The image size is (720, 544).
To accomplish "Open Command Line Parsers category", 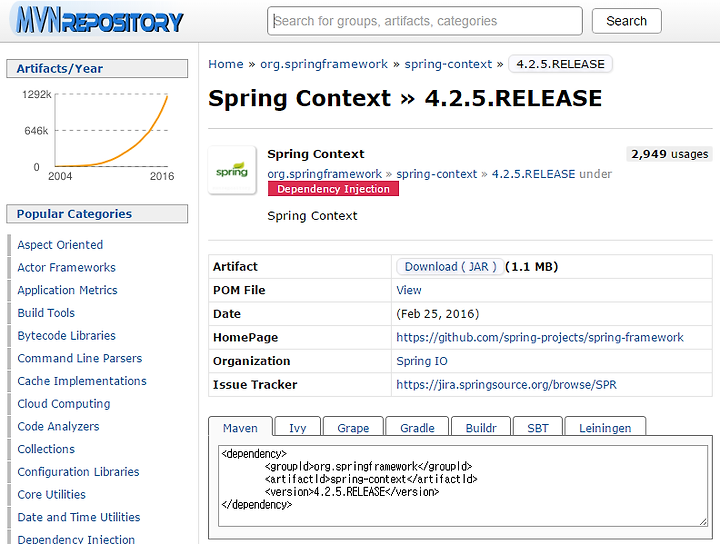I will point(80,358).
